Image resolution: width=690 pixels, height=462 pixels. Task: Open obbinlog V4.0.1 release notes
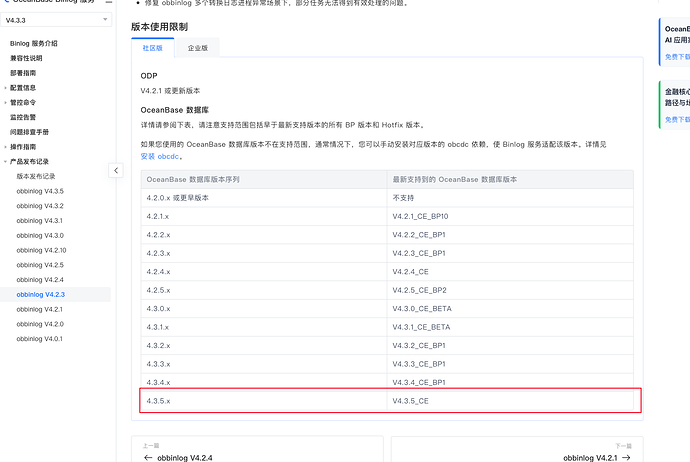pos(40,339)
